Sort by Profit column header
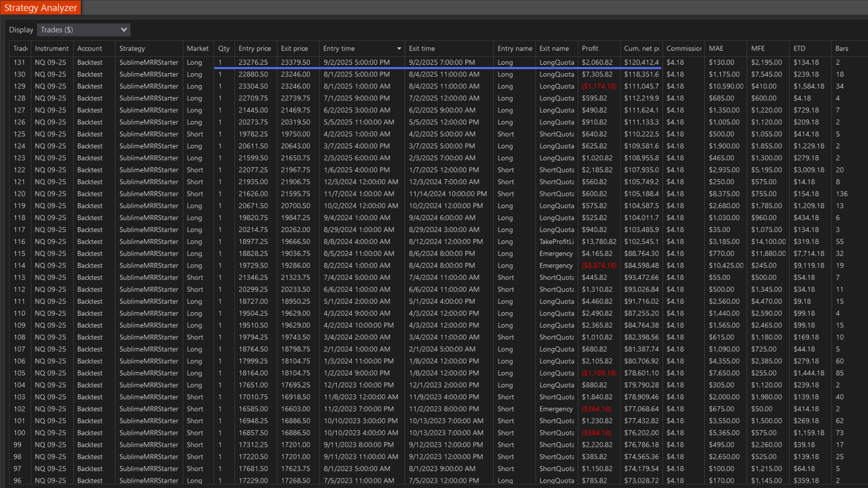The image size is (868, 488). pyautogui.click(x=590, y=49)
